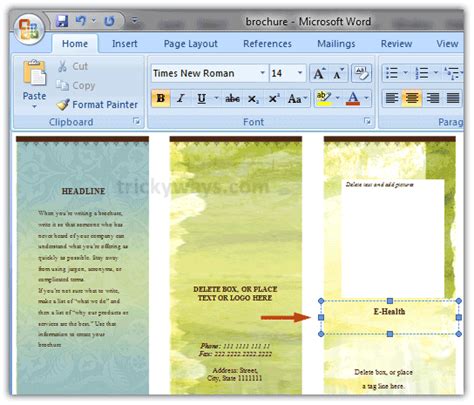Grow the font size
Image resolution: width=474 pixels, height=405 pixels.
[x=319, y=73]
